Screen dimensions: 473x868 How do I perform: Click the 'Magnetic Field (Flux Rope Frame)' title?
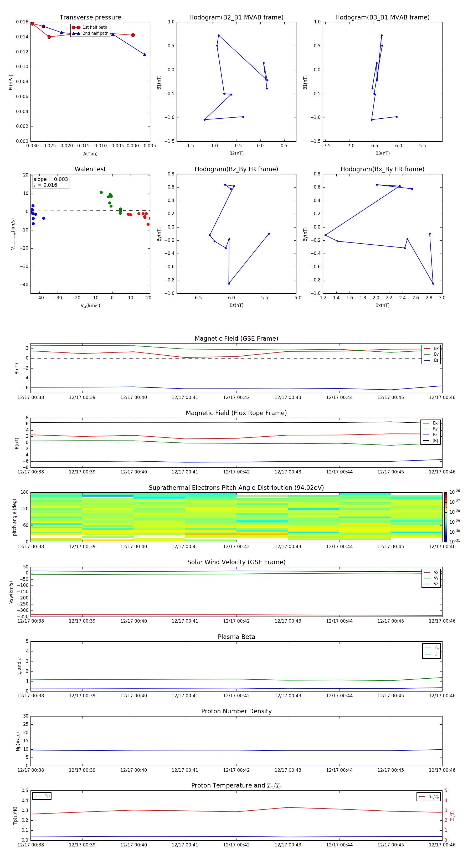236,413
